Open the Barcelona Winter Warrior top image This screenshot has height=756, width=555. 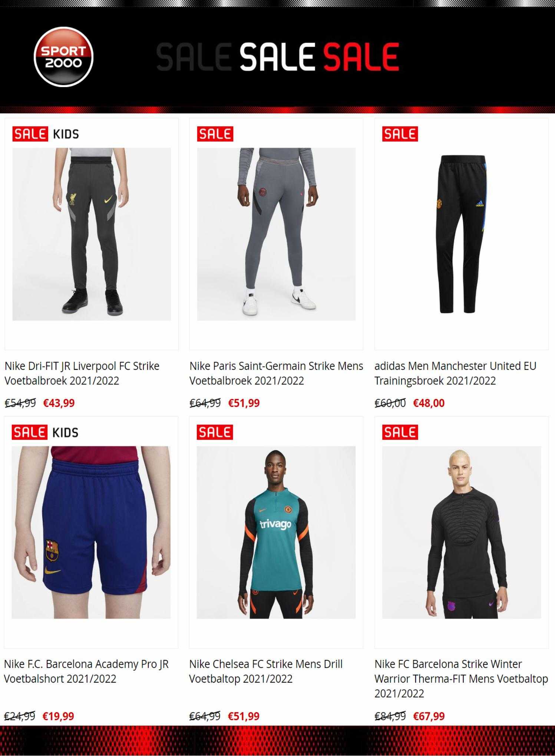click(x=462, y=532)
